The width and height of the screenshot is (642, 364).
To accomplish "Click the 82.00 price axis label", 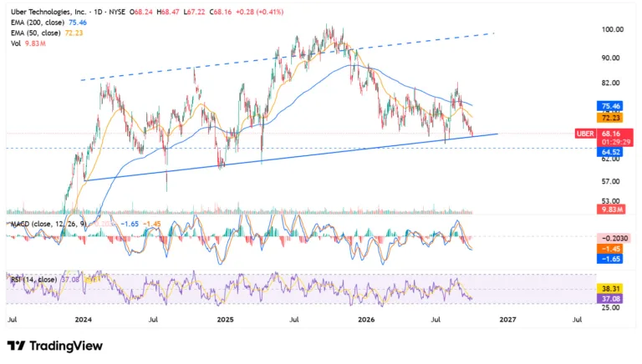I will click(610, 83).
